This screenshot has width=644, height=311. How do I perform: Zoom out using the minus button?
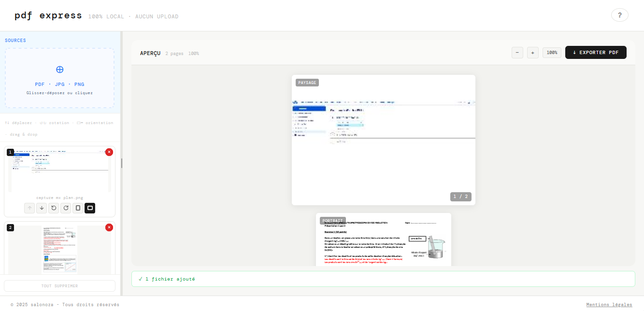pyautogui.click(x=517, y=52)
